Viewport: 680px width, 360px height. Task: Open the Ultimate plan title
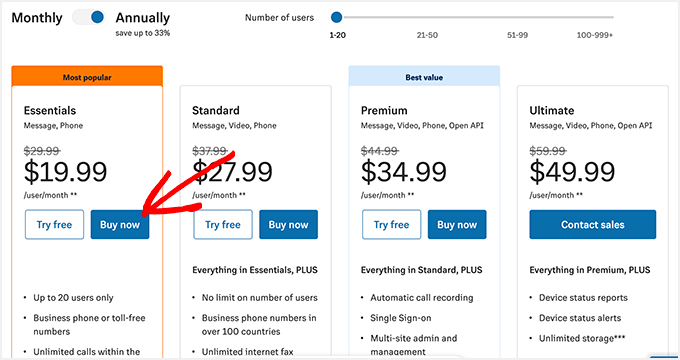click(x=552, y=111)
